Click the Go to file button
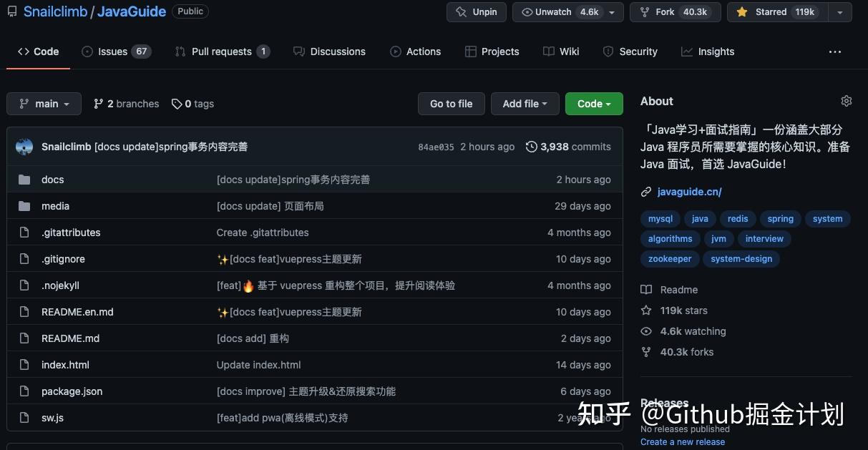Image resolution: width=868 pixels, height=450 pixels. (x=451, y=103)
